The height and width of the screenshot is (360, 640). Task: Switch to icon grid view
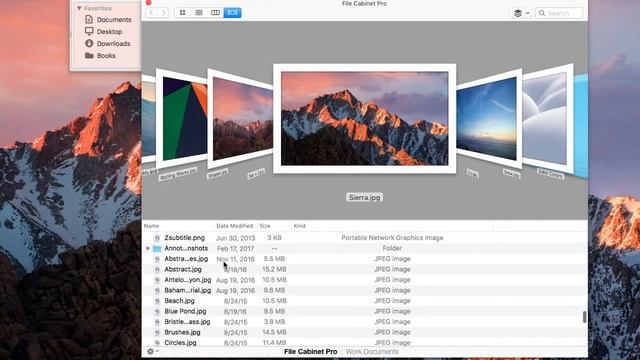(182, 13)
